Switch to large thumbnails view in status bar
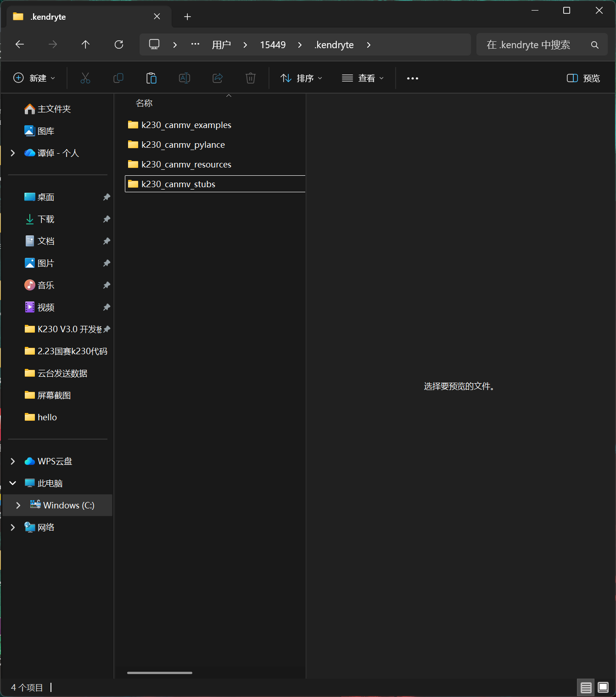Screen dimensions: 616x697 click(x=603, y=687)
